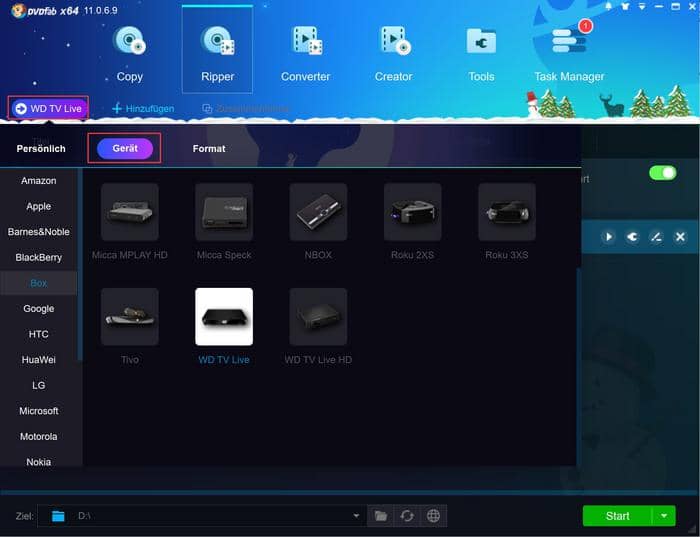Open the Start button dropdown arrow
The width and height of the screenshot is (700, 537).
pos(664,516)
